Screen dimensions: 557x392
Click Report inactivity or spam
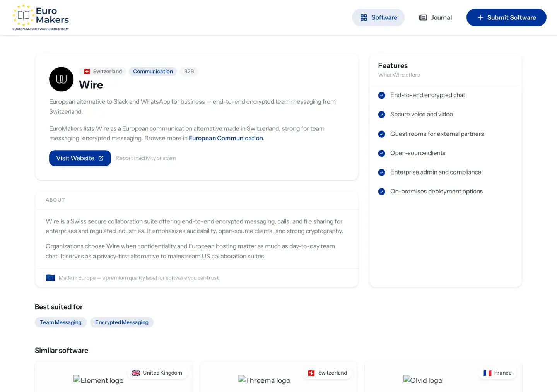coord(146,158)
